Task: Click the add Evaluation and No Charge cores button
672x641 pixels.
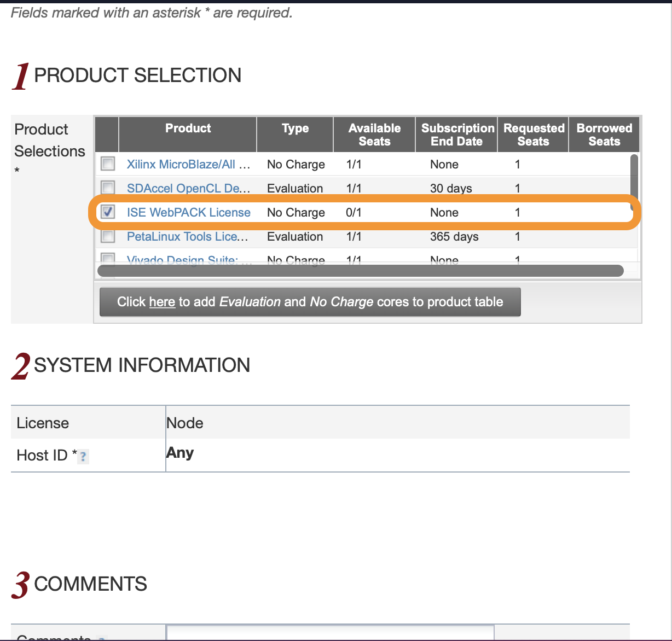Action: pyautogui.click(x=310, y=302)
